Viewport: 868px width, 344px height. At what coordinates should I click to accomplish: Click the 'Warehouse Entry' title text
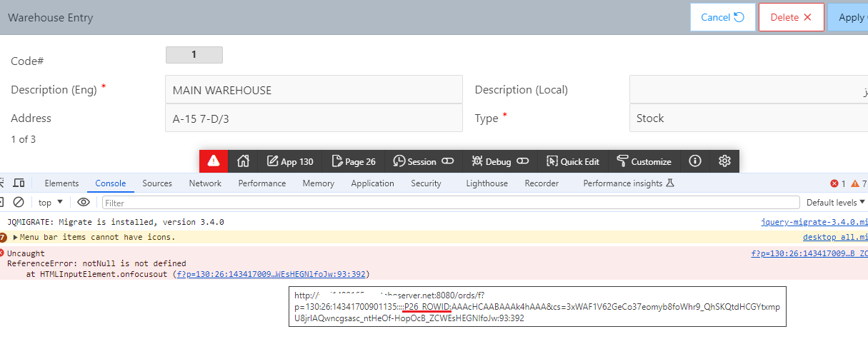coord(51,17)
